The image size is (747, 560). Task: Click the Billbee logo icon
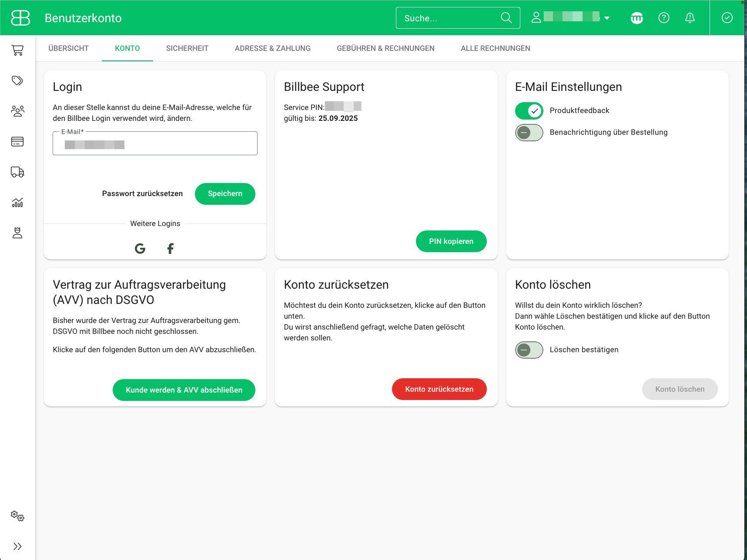pos(20,18)
